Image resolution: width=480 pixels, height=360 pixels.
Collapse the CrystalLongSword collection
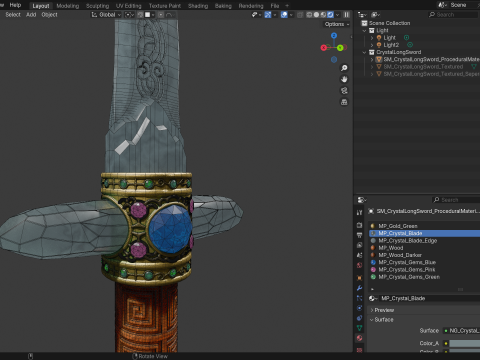(x=364, y=52)
